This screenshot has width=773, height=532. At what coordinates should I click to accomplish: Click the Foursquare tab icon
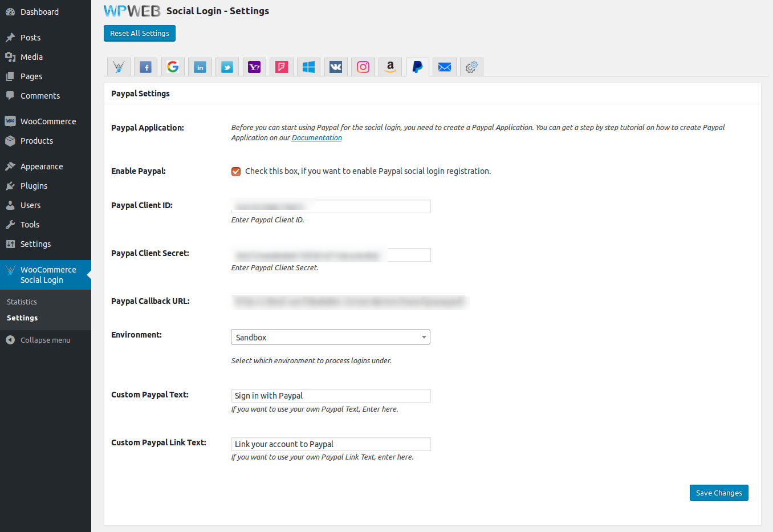[x=282, y=67]
